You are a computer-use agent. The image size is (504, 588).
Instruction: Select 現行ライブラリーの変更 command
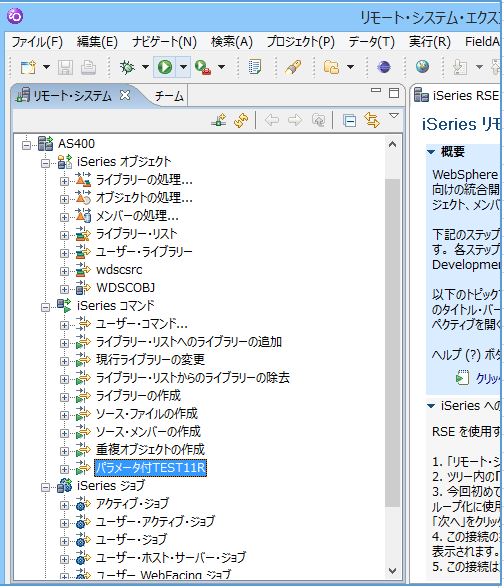click(x=150, y=360)
